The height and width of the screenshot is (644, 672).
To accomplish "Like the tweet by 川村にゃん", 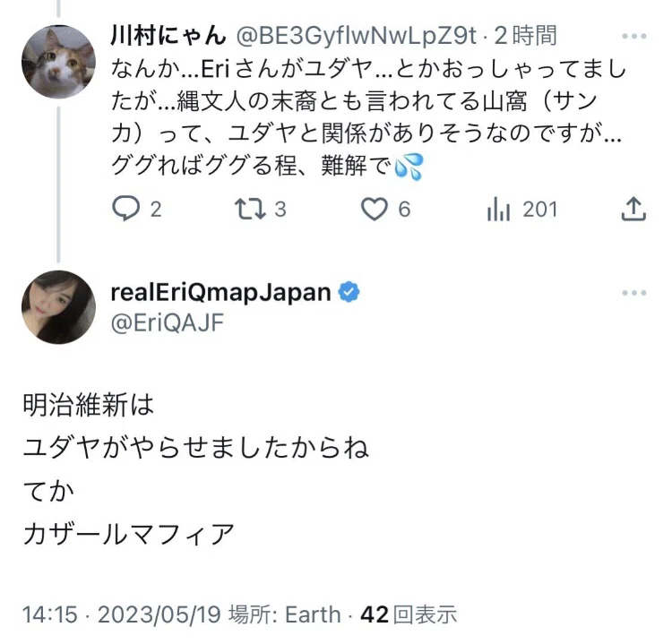I will 375,209.
